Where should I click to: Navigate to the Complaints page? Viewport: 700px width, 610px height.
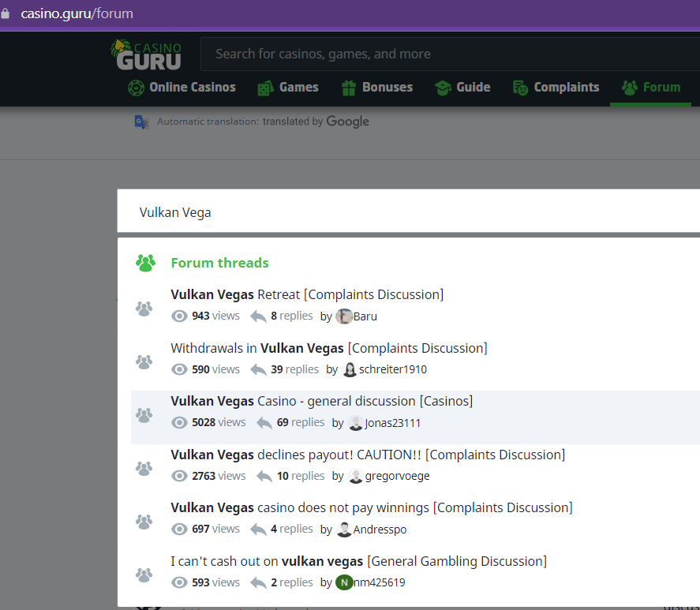[x=556, y=88]
